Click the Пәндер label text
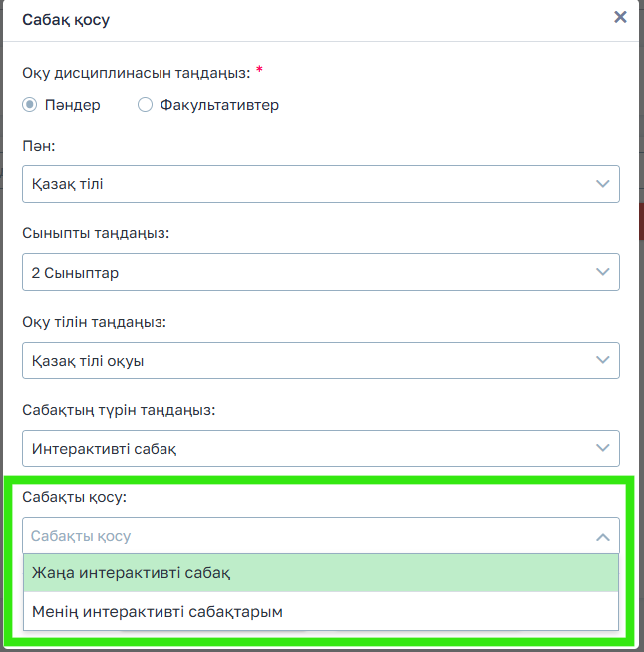644x652 pixels. pyautogui.click(x=72, y=105)
